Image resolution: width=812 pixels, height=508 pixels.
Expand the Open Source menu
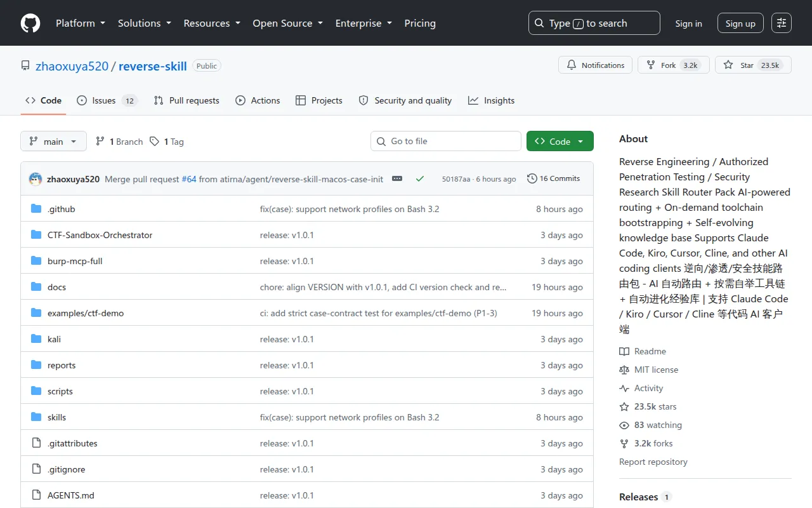288,23
